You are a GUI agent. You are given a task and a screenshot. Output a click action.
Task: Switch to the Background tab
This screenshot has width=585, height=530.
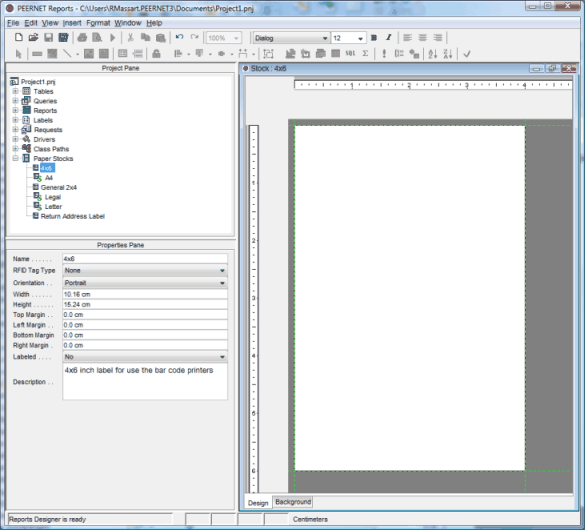tap(293, 502)
